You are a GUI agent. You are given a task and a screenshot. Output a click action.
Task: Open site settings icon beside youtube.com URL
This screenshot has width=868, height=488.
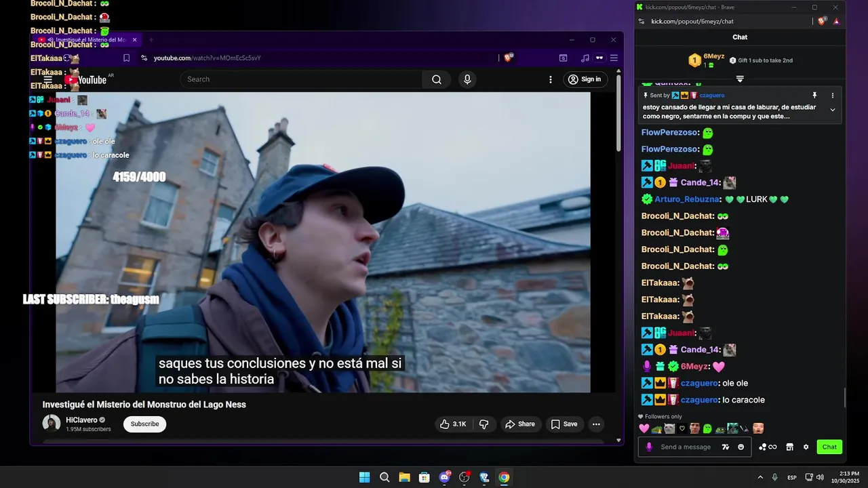point(144,58)
